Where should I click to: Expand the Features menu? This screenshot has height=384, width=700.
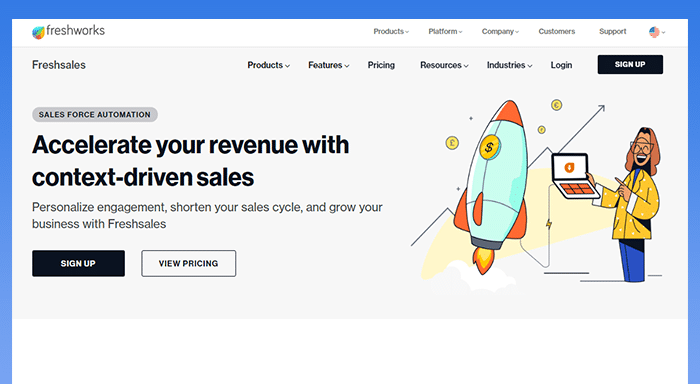[329, 65]
